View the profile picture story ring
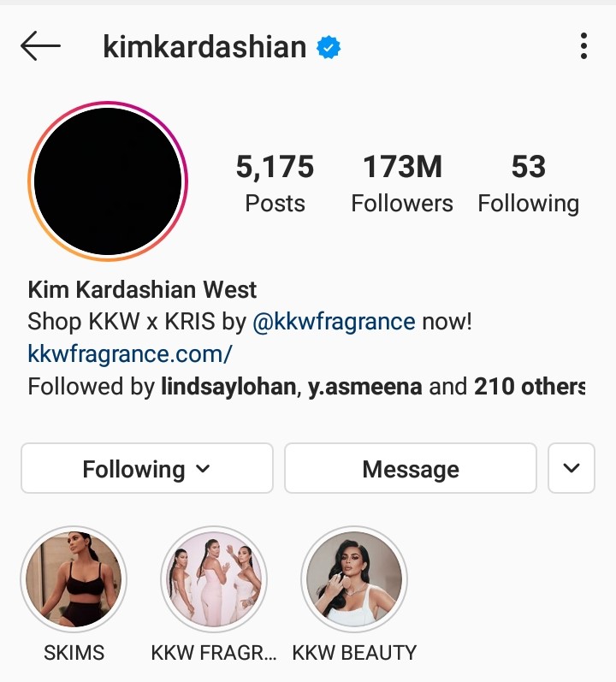Screen dimensions: 616x682 (x=108, y=181)
